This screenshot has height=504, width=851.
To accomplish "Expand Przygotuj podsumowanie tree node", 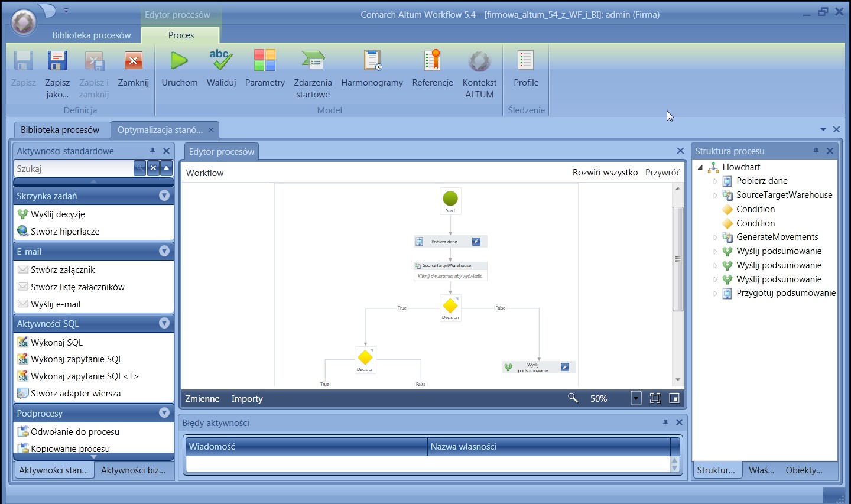I will coord(714,294).
